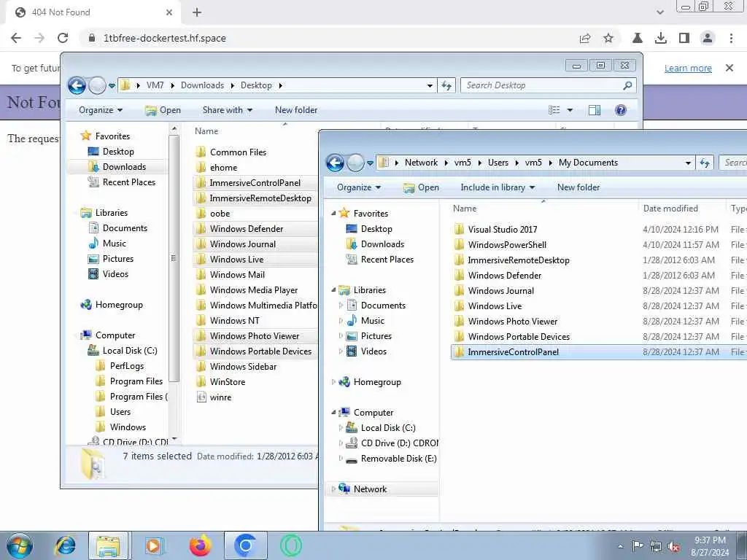747x560 pixels.
Task: Close the 404 Not Found tab
Action: 169,12
